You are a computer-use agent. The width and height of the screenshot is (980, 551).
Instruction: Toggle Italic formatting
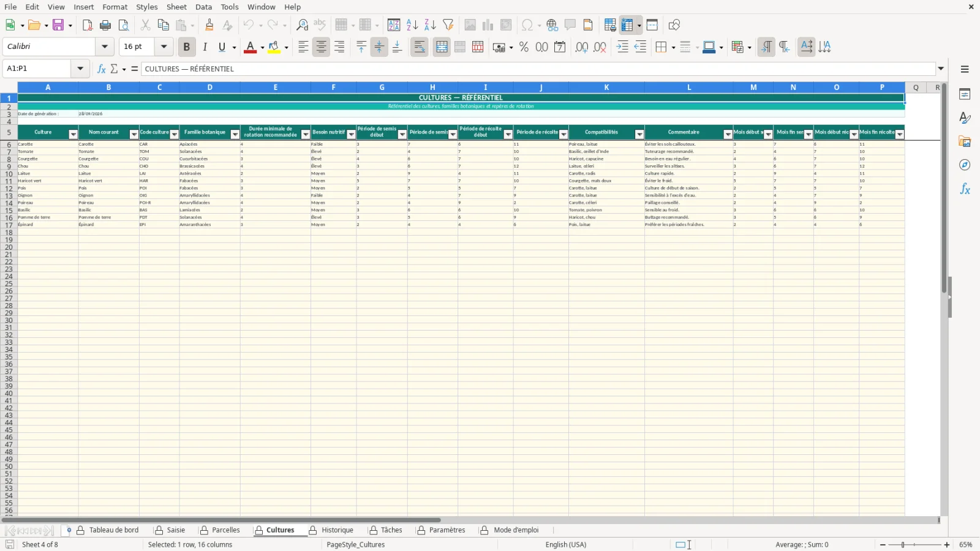tap(205, 47)
